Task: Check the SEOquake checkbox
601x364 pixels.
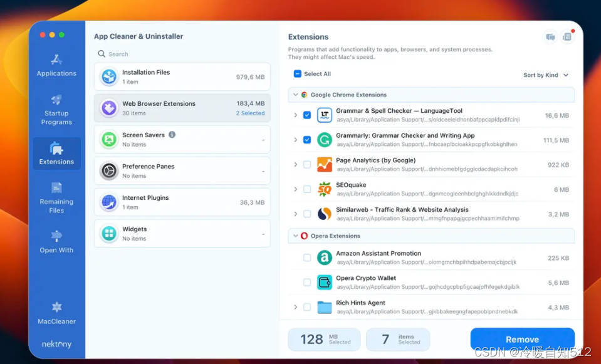Action: coord(307,189)
